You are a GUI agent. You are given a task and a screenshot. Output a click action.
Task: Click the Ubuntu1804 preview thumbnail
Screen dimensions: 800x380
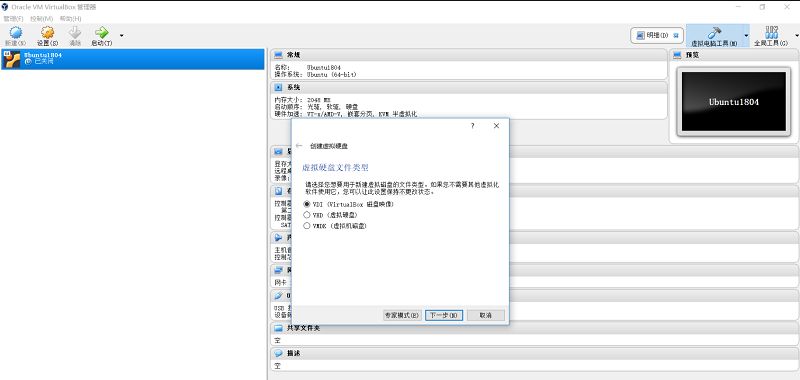coord(734,102)
